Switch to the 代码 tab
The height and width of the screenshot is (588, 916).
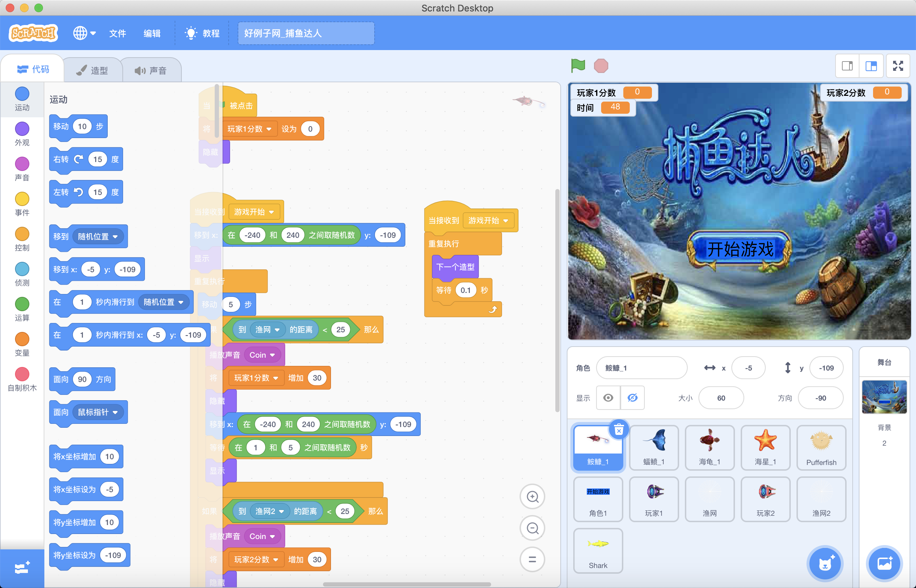point(33,69)
